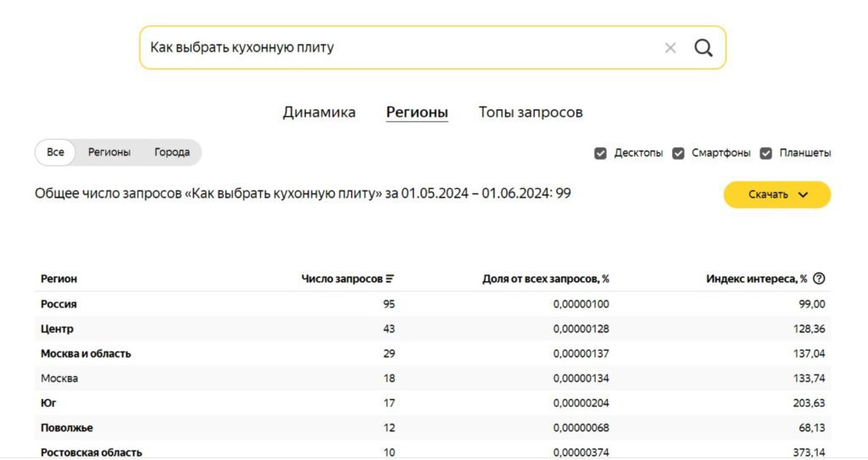Click the share value 0,00000128
Viewport: 868px width, 460px height.
(581, 329)
